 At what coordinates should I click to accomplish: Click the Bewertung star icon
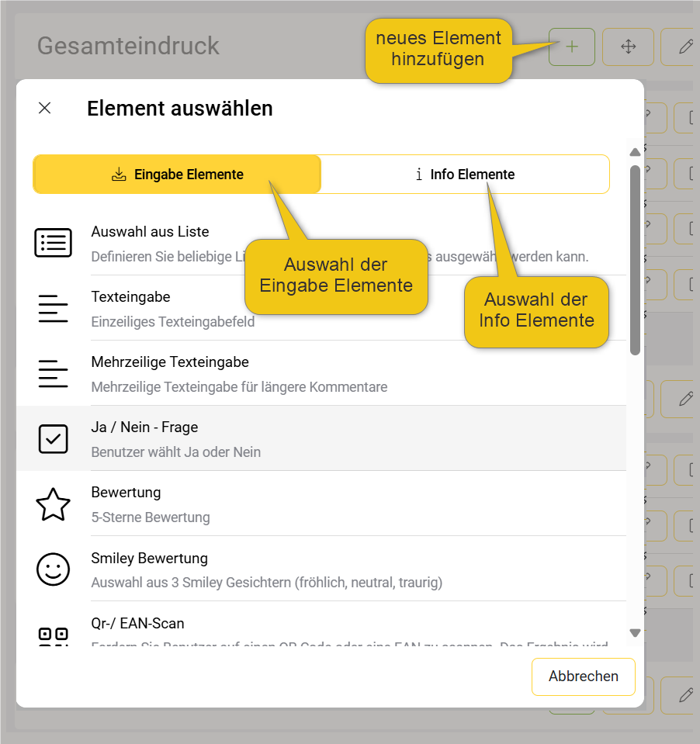(53, 504)
